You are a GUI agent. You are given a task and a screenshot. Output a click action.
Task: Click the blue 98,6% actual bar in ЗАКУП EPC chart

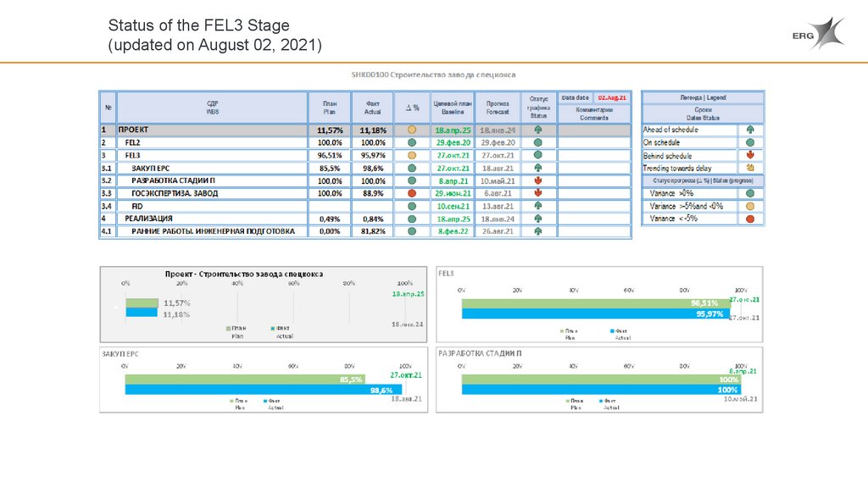[264, 390]
